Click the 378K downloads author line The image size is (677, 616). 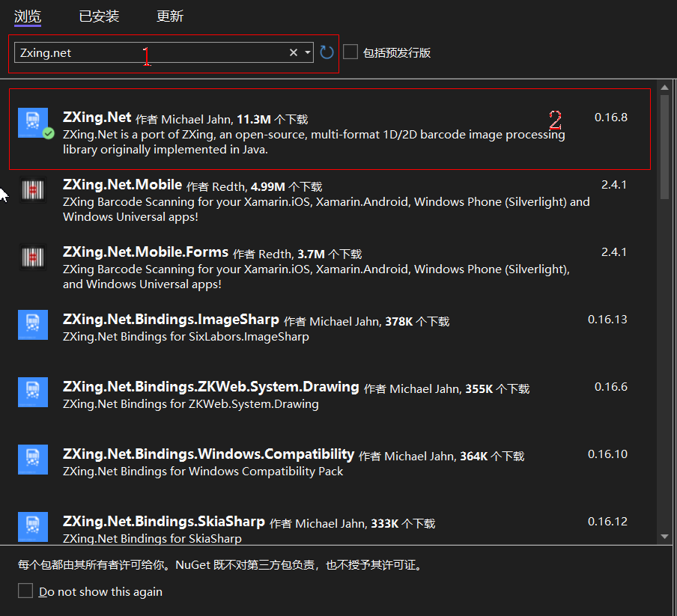pos(366,321)
